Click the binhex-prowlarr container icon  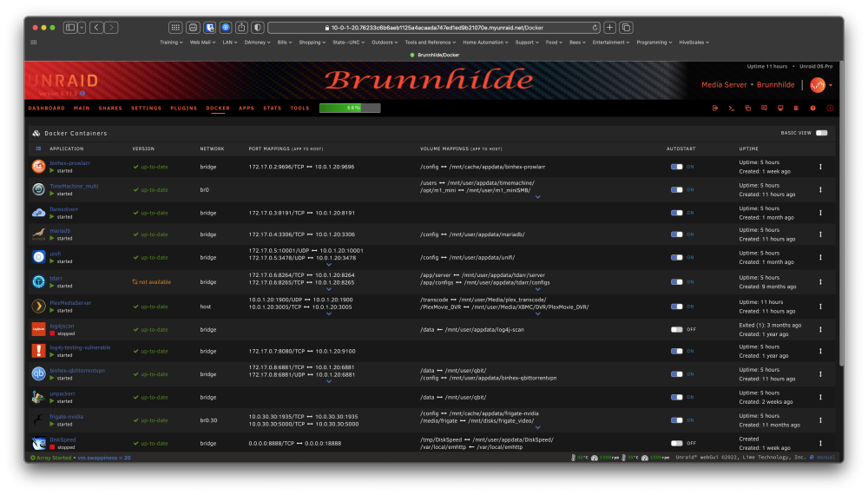coord(38,166)
